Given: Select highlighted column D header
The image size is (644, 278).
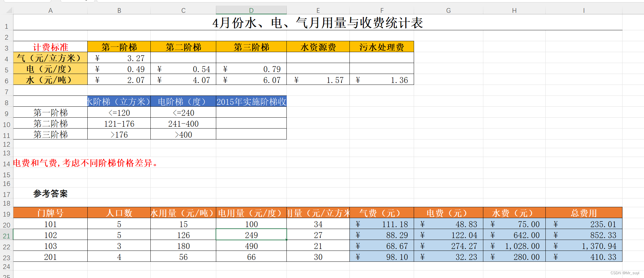Looking at the screenshot, I should tap(251, 10).
